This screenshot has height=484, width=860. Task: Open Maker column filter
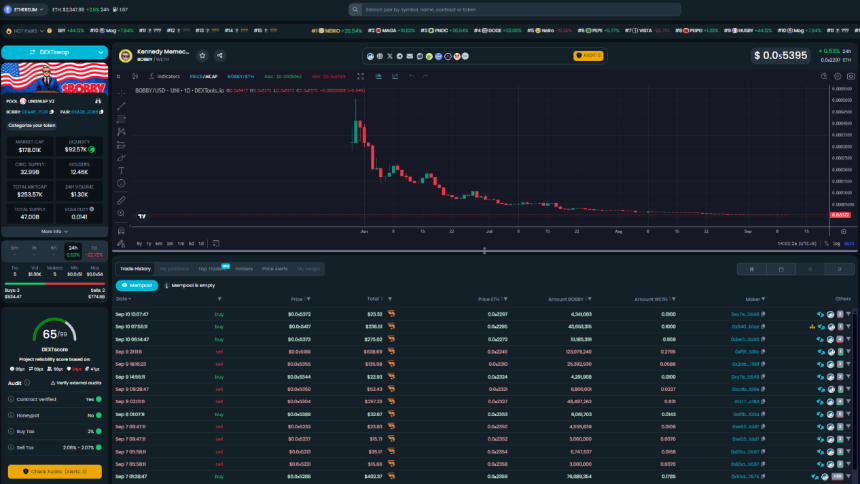click(763, 299)
